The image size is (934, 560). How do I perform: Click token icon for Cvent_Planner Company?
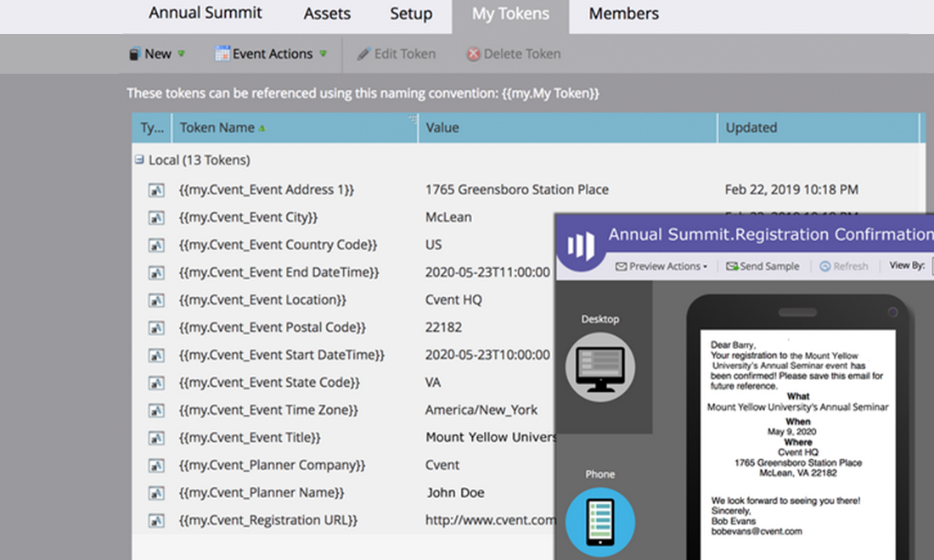(156, 466)
